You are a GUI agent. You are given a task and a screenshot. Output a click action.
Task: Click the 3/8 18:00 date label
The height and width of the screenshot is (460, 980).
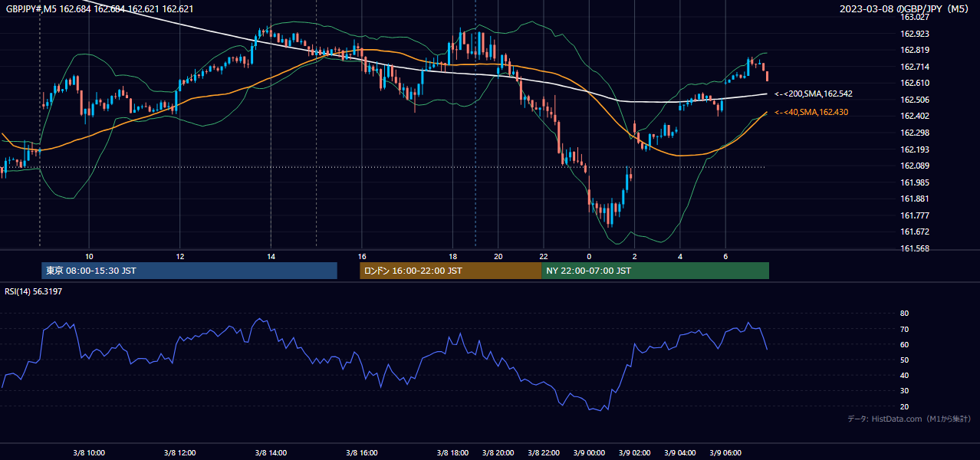point(453,452)
